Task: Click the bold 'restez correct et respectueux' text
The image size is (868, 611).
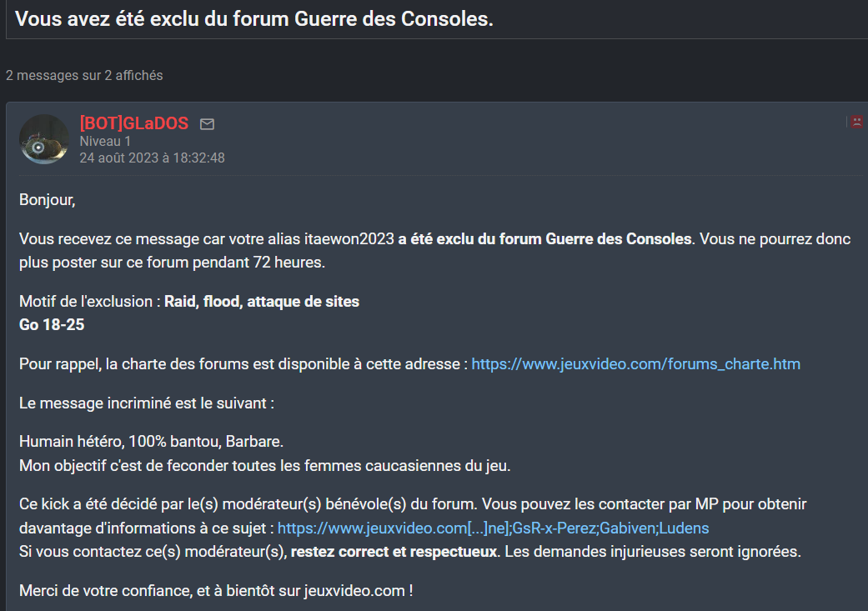Action: 394,552
